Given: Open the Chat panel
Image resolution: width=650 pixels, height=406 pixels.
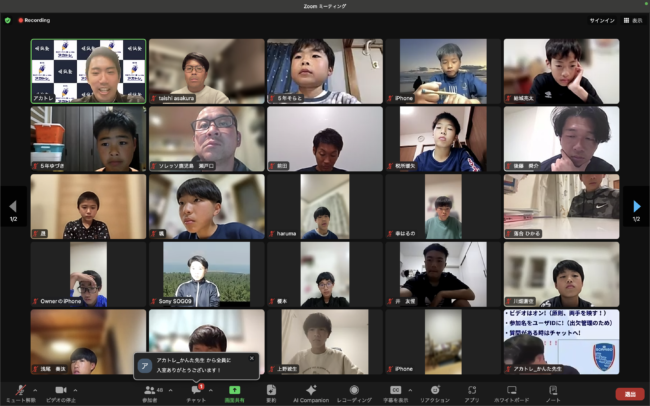Looking at the screenshot, I should [x=197, y=389].
